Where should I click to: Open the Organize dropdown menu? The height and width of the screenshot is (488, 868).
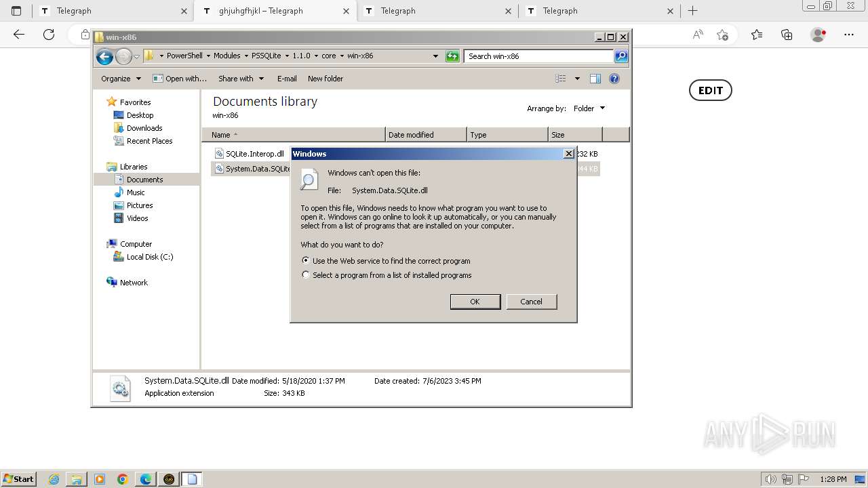point(121,79)
